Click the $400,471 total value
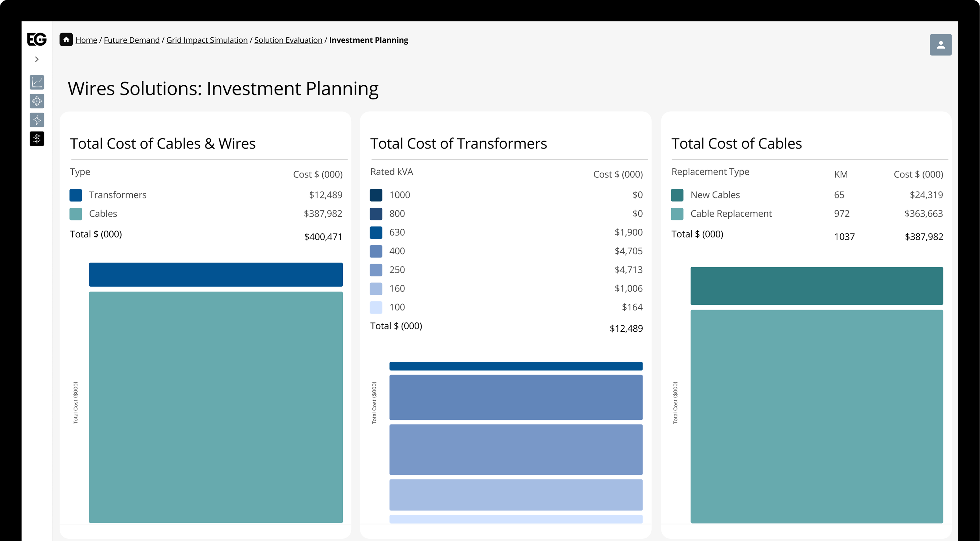The height and width of the screenshot is (541, 980). tap(323, 237)
